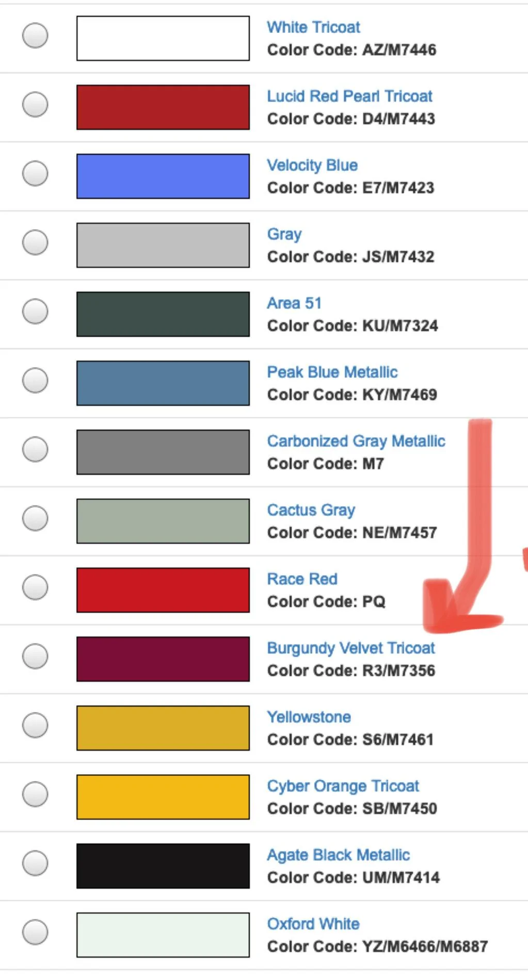Image resolution: width=528 pixels, height=980 pixels.
Task: Click the Yellowstone color swatch
Action: [x=163, y=728]
